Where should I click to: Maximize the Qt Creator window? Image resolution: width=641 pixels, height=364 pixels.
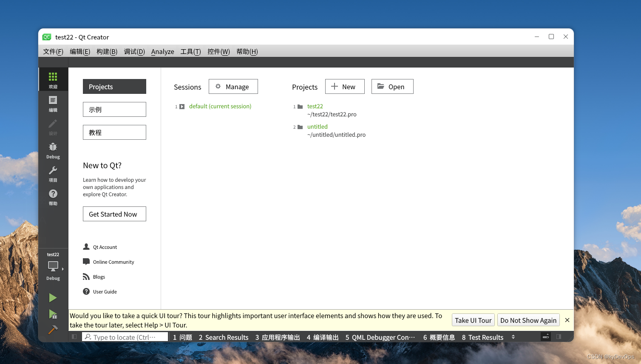click(x=551, y=37)
